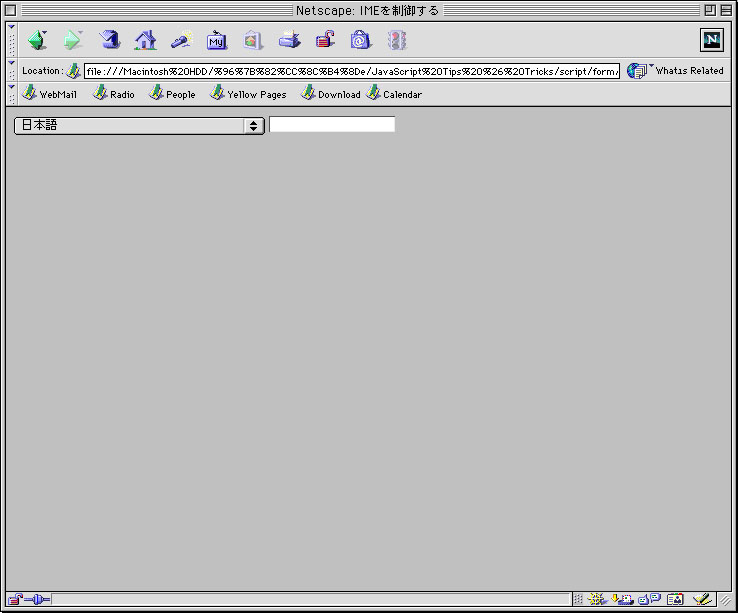The height and width of the screenshot is (613, 738).
Task: Open the Radio bookmark
Action: (113, 93)
